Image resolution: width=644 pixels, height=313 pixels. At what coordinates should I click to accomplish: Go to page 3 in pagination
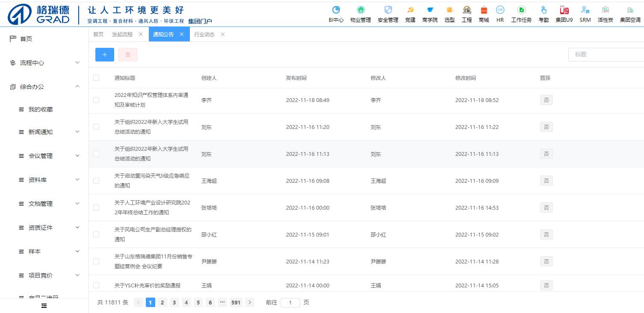[x=174, y=302]
